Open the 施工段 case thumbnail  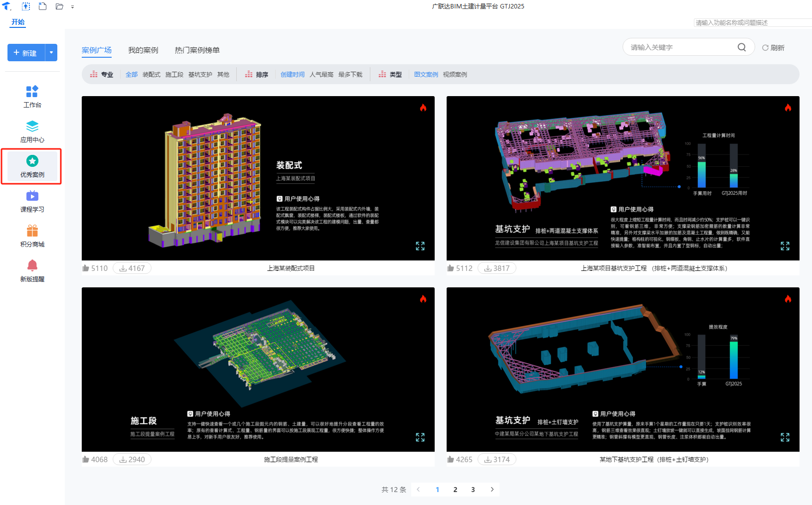pos(258,370)
